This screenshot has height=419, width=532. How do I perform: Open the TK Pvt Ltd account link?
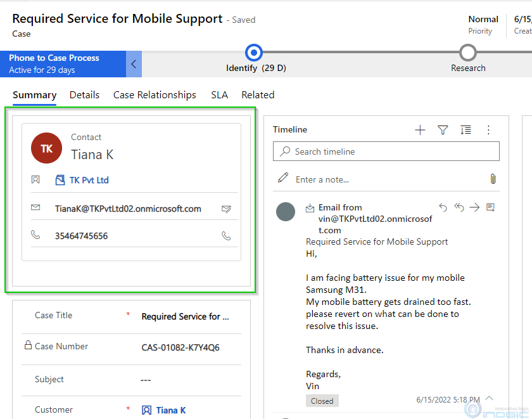[89, 180]
